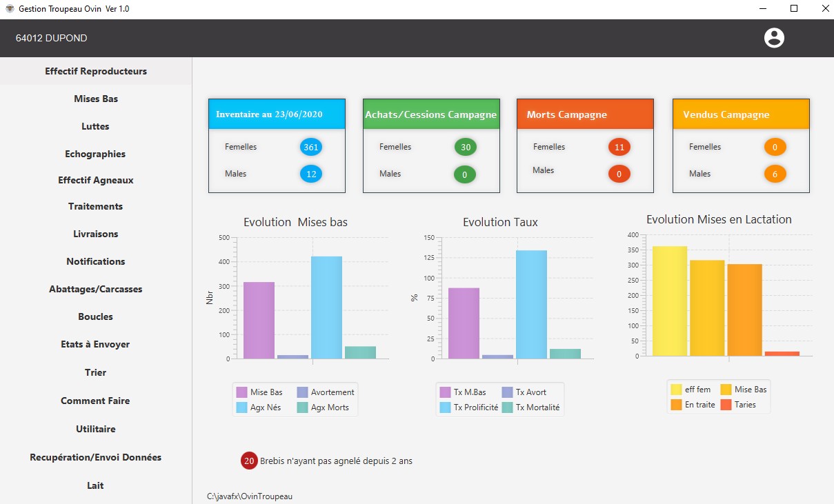Open the Echographies section

click(96, 154)
